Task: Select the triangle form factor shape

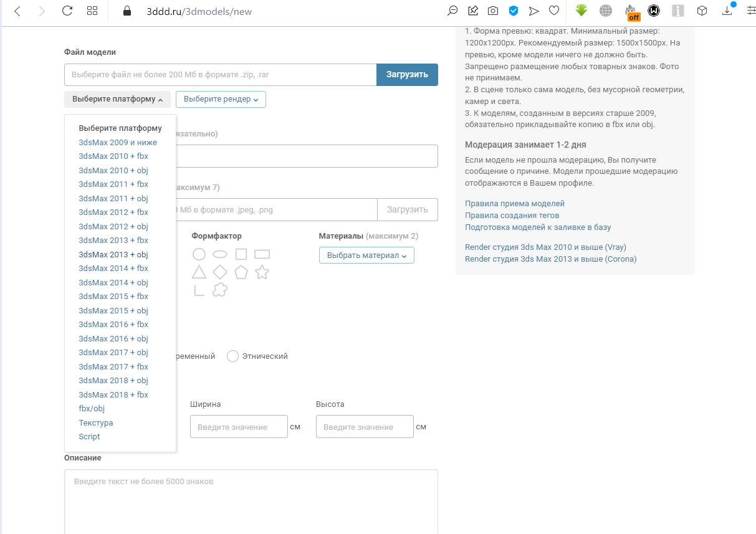Action: tap(199, 272)
